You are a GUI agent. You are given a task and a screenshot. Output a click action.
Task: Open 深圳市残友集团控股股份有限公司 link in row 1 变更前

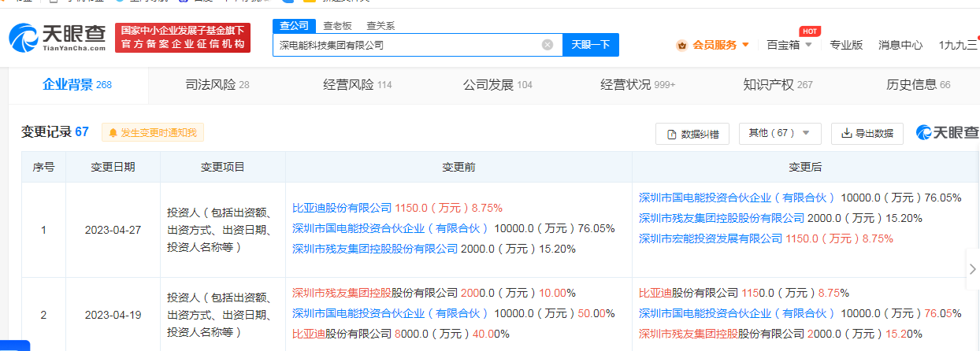click(375, 249)
